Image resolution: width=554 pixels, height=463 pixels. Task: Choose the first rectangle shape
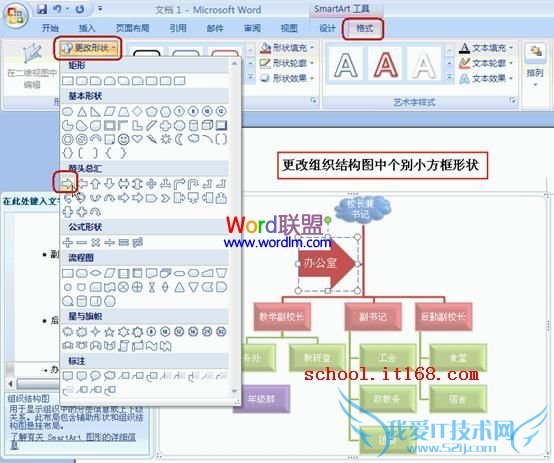click(x=67, y=81)
